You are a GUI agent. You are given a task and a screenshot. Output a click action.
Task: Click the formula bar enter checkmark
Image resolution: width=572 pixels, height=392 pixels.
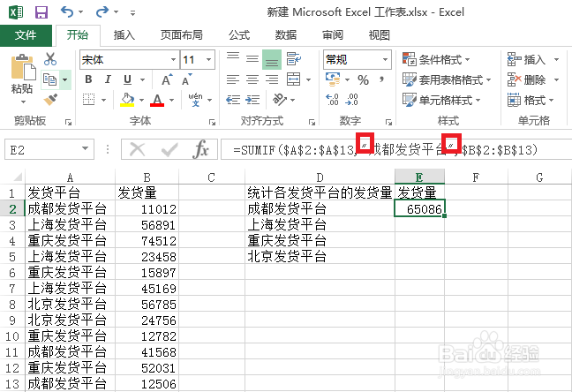click(x=169, y=149)
